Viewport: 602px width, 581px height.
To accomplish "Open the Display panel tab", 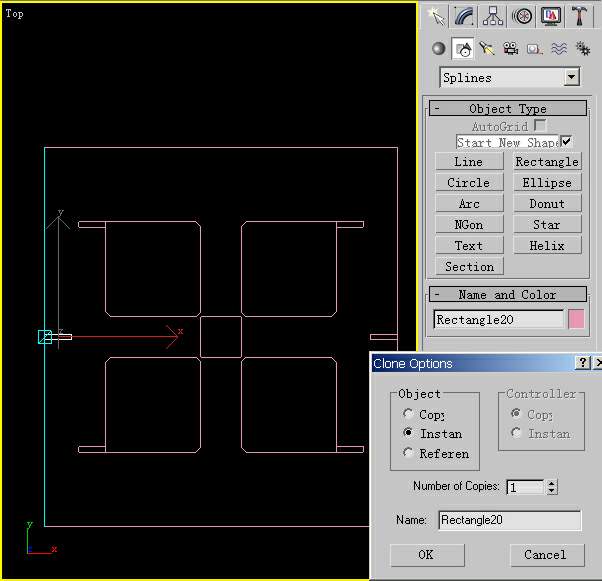I will 551,17.
